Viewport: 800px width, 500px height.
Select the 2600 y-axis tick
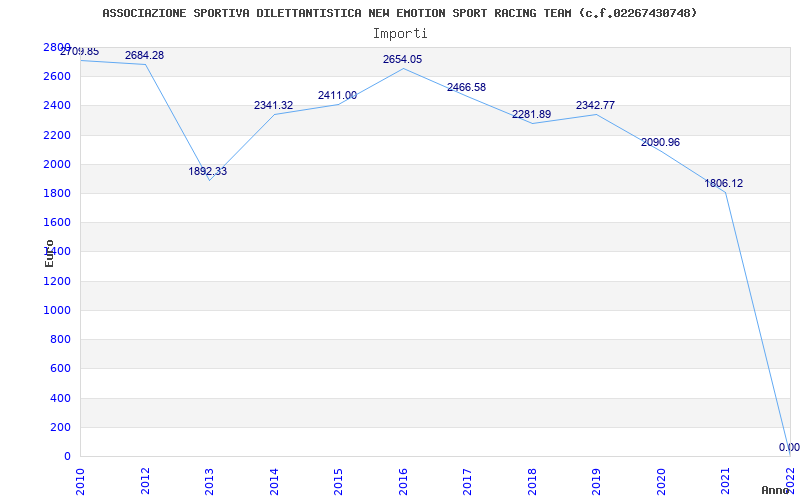57,77
